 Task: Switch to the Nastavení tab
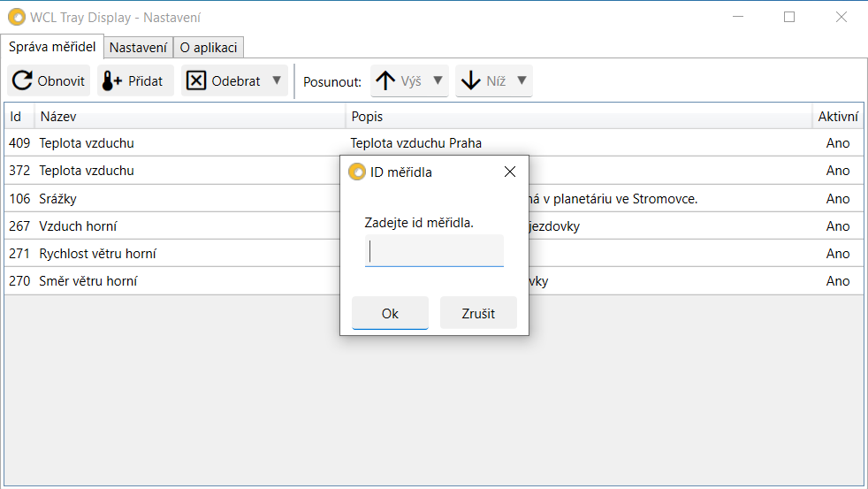click(138, 48)
